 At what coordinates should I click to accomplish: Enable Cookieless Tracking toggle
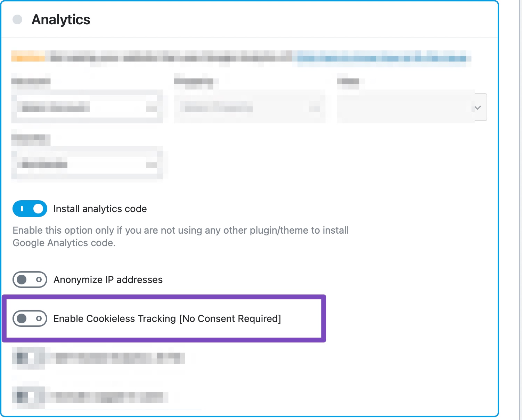point(30,318)
